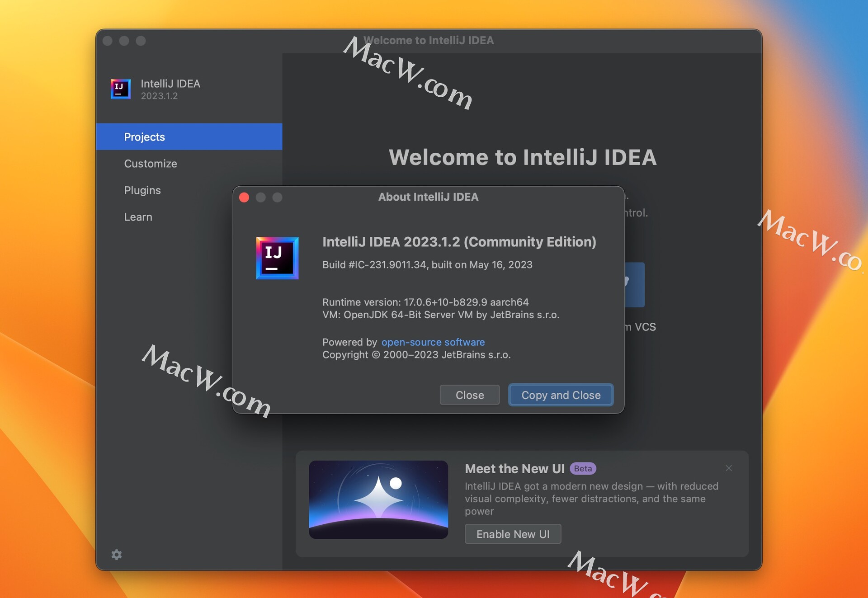
Task: Open settings gear in Welcome window
Action: point(117,554)
